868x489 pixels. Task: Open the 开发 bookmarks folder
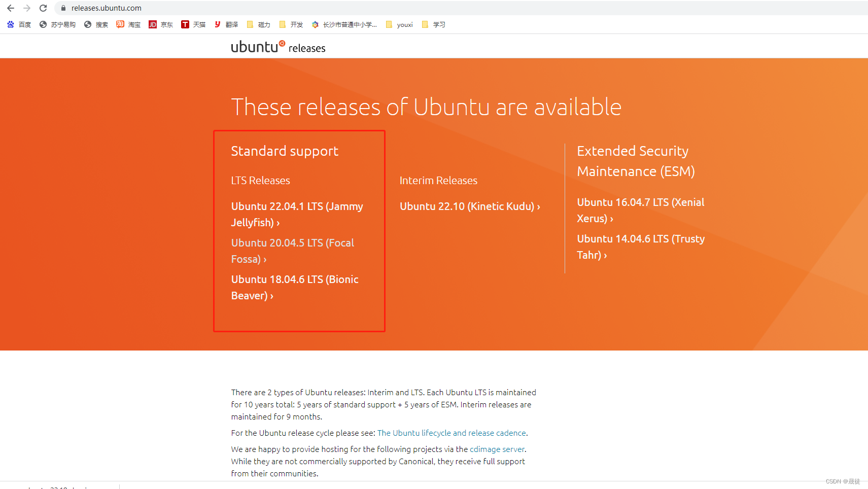point(291,24)
